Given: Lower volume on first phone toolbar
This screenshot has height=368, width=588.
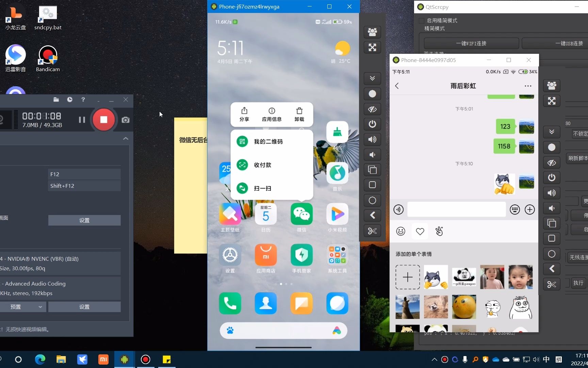Looking at the screenshot, I should [x=372, y=155].
